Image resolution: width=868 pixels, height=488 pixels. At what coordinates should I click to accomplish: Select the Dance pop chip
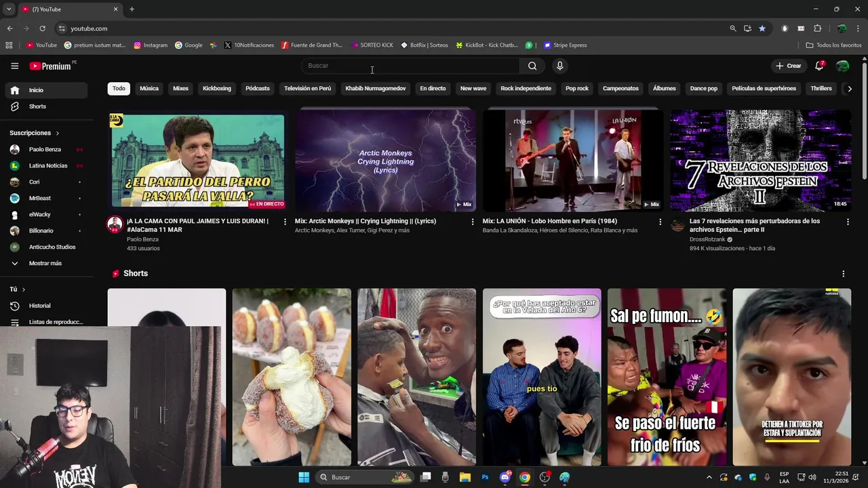[x=704, y=88]
